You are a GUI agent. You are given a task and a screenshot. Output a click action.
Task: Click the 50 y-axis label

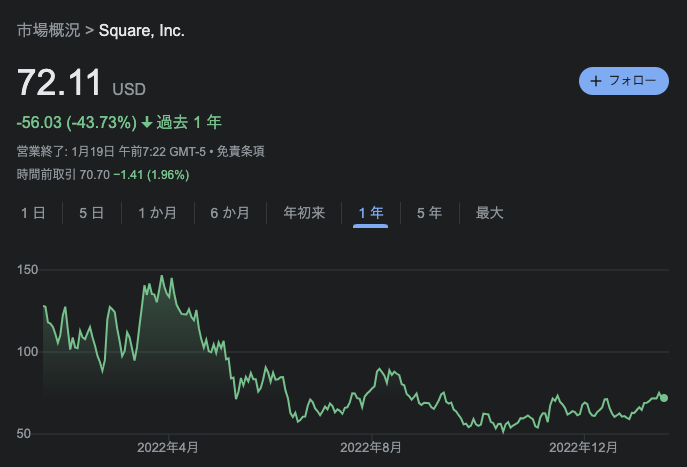[x=24, y=434]
